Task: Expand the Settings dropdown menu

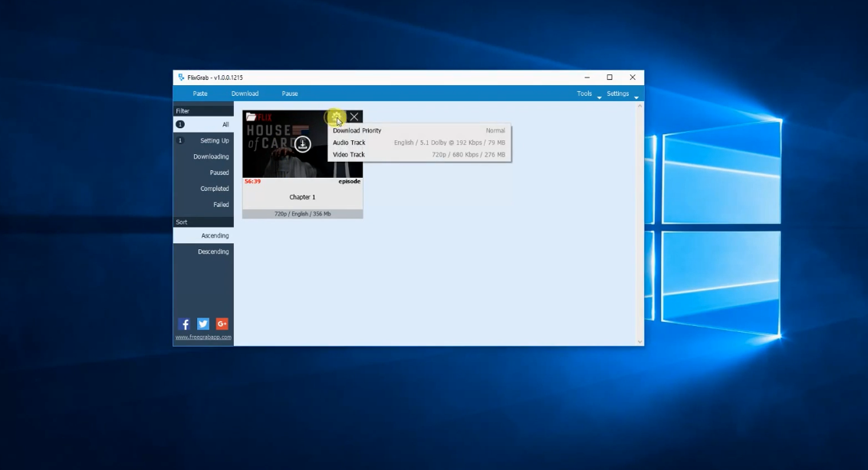Action: (620, 94)
